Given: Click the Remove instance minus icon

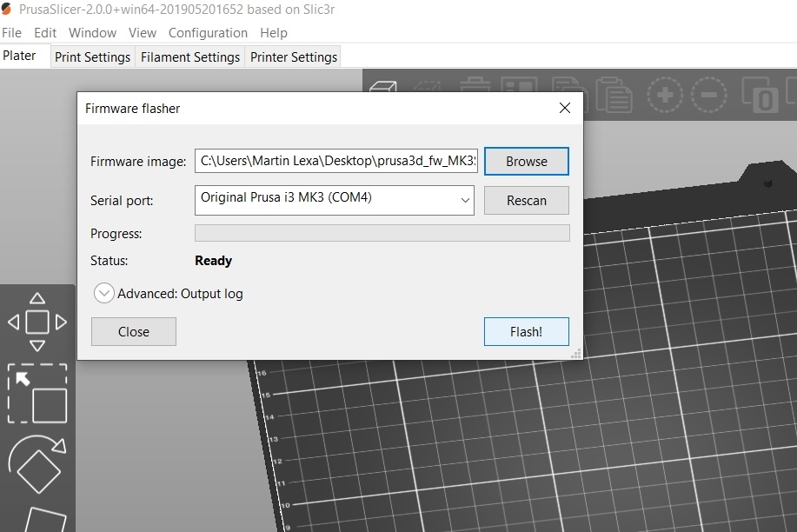Looking at the screenshot, I should [x=709, y=94].
